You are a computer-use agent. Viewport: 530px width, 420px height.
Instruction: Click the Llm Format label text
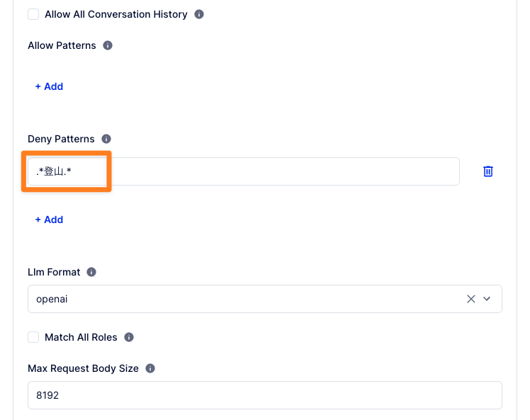click(54, 272)
